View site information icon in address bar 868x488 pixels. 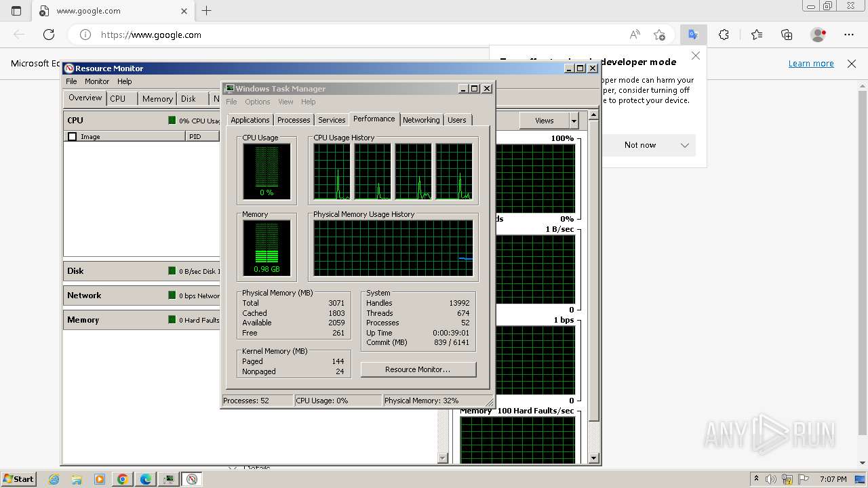pos(85,35)
